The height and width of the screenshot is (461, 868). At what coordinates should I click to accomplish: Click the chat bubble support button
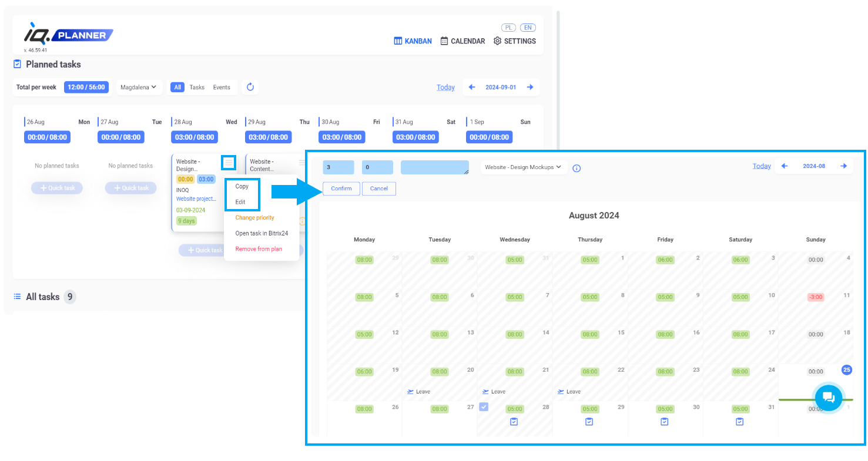(x=829, y=398)
